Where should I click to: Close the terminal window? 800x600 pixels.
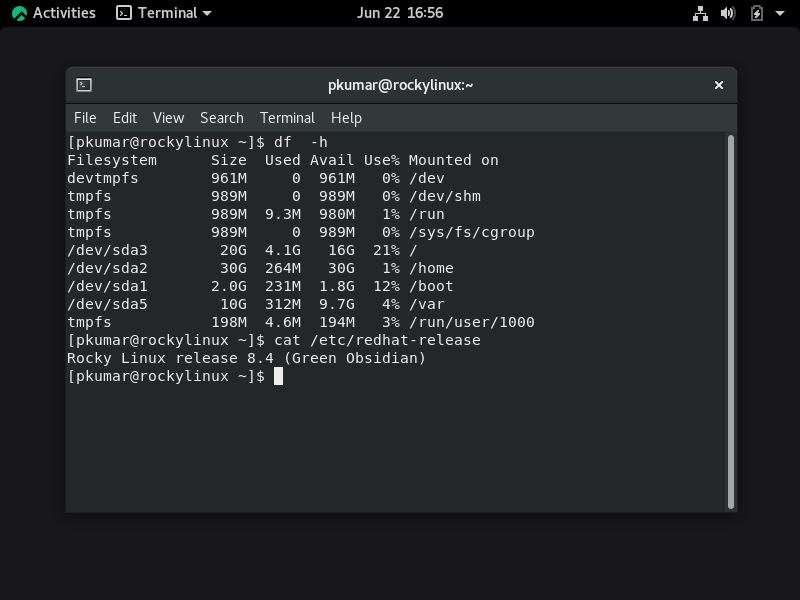coord(718,85)
